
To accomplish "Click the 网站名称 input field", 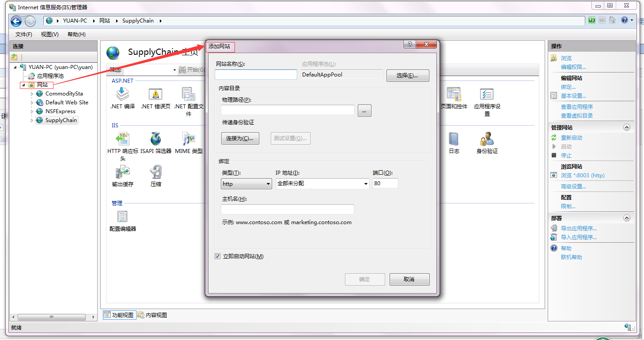I will (x=256, y=74).
